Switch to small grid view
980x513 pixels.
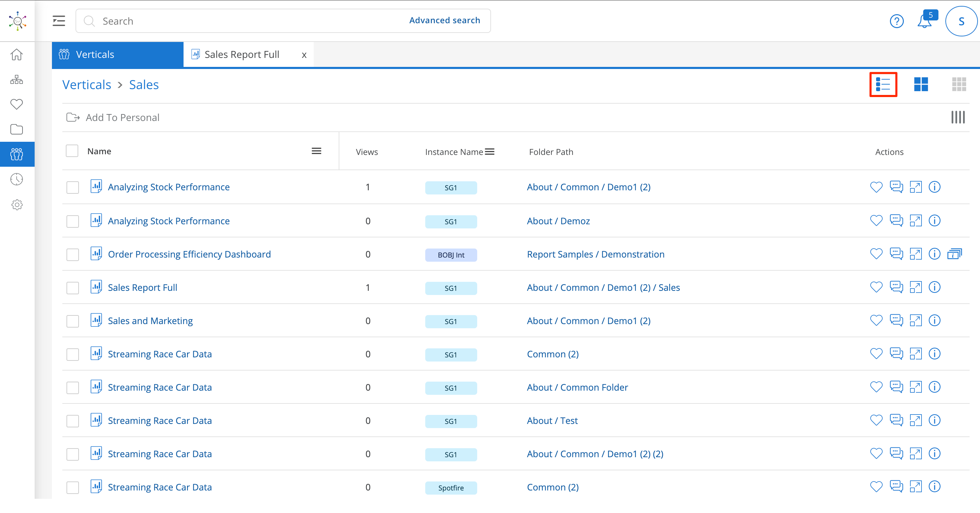coord(959,85)
